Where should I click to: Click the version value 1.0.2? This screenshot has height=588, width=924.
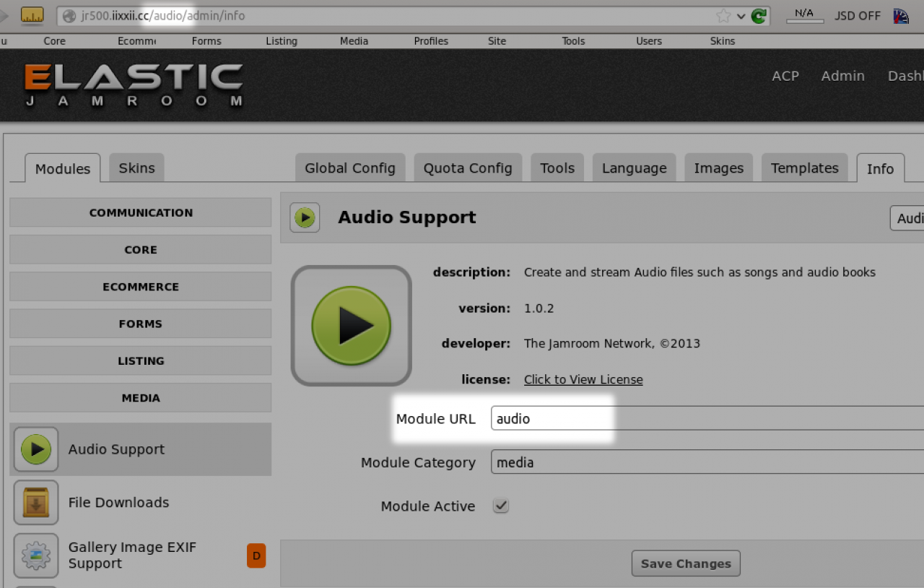(x=539, y=308)
